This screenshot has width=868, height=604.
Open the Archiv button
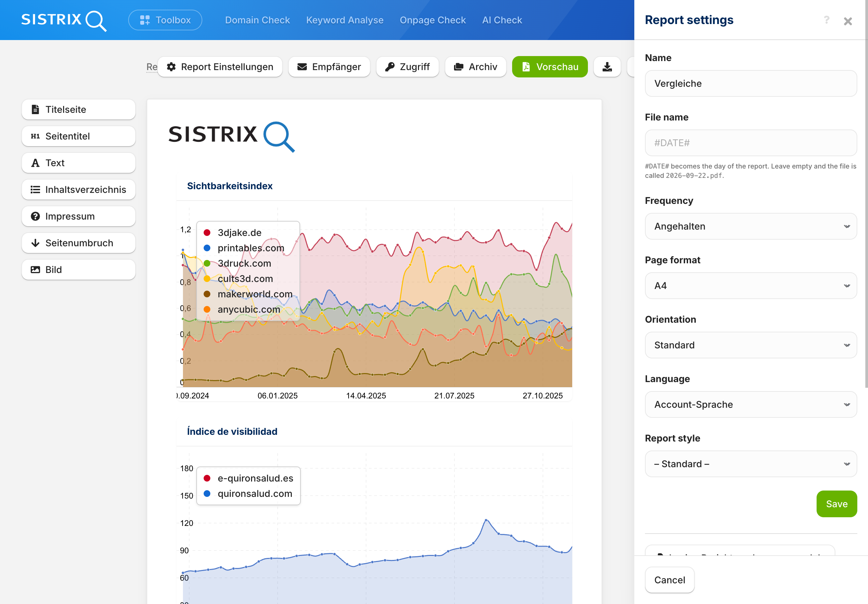476,67
